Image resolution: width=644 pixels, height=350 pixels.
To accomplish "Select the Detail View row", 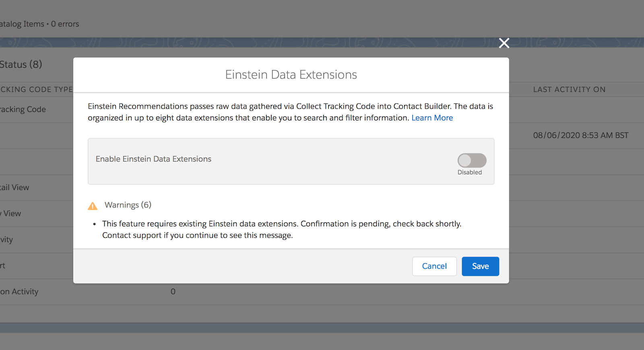I will pos(15,188).
